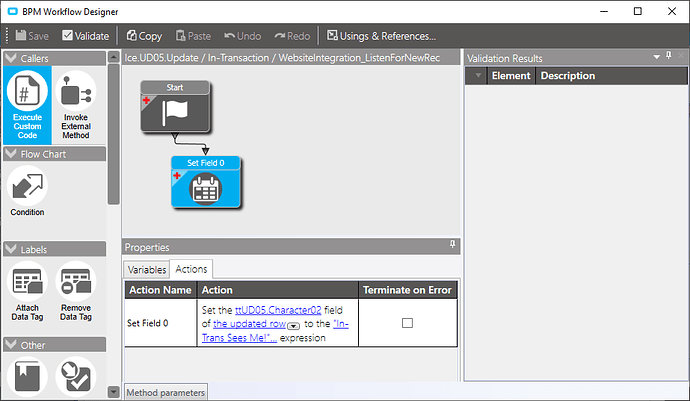Click the Save toolbar button
Image resolution: width=690 pixels, height=401 pixels.
[x=32, y=36]
